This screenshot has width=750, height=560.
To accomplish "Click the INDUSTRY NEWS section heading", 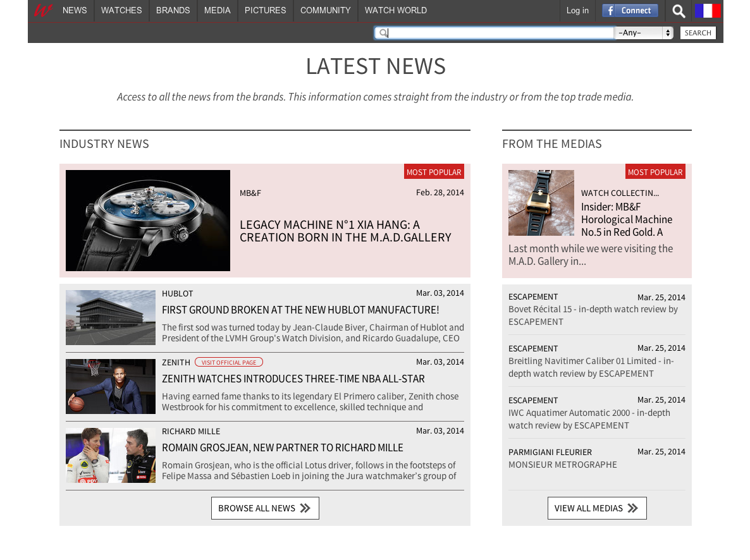I will coord(104,144).
